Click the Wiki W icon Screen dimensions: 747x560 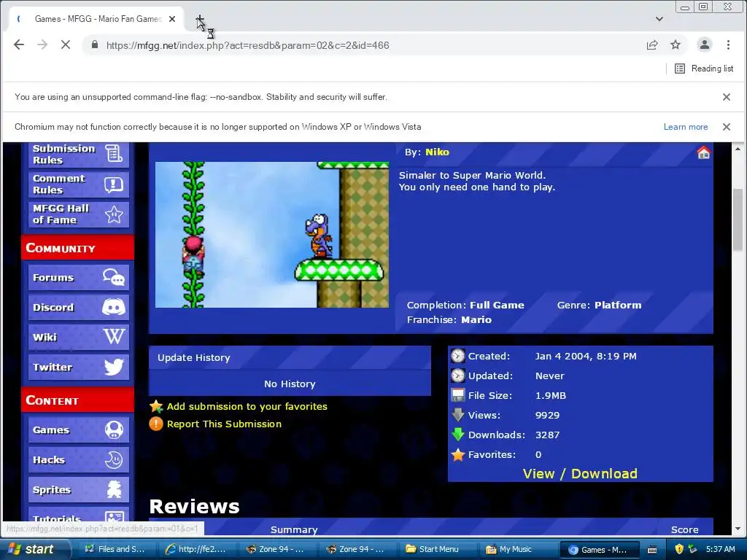point(114,337)
